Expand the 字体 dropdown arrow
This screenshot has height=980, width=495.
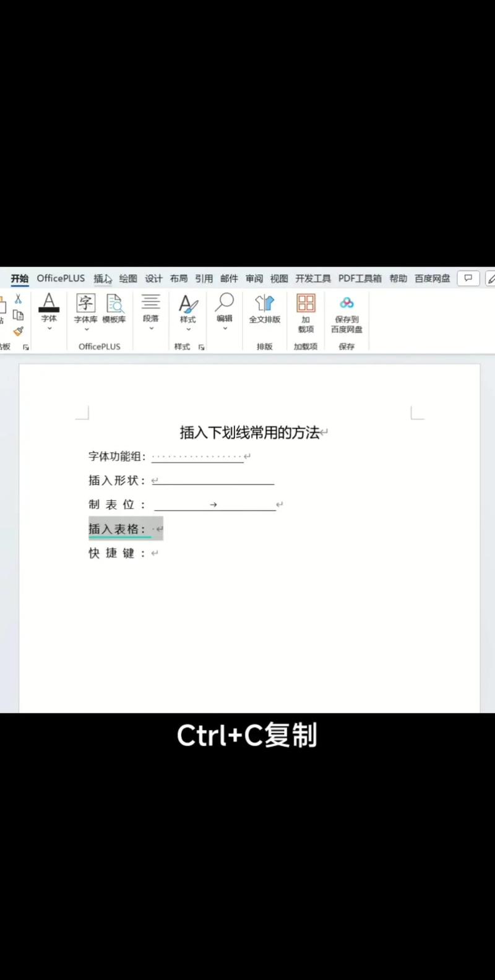click(x=49, y=329)
